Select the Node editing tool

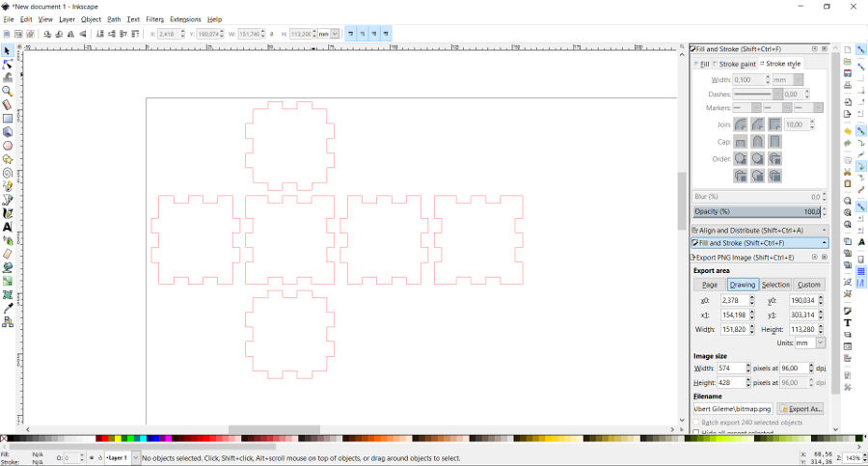coord(8,64)
